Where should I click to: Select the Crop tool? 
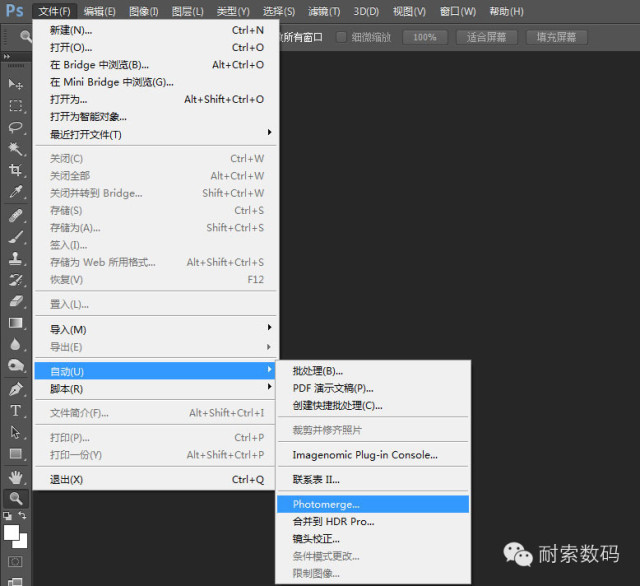click(x=16, y=170)
